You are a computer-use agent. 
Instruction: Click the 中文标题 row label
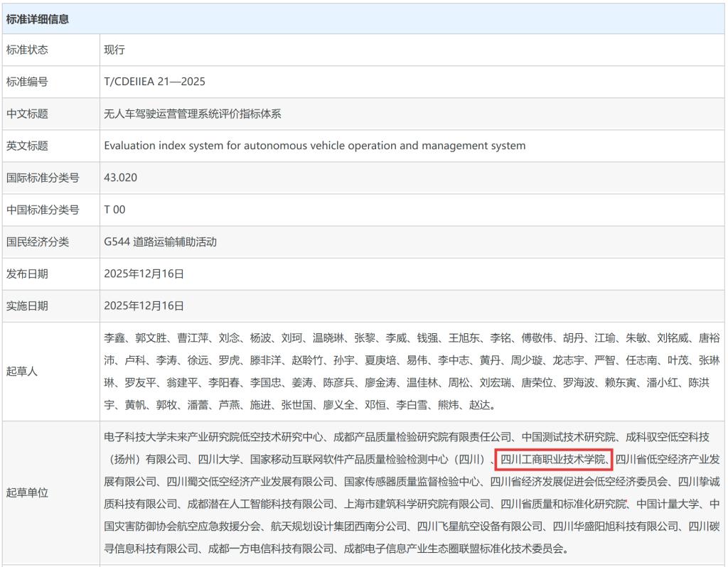click(28, 114)
